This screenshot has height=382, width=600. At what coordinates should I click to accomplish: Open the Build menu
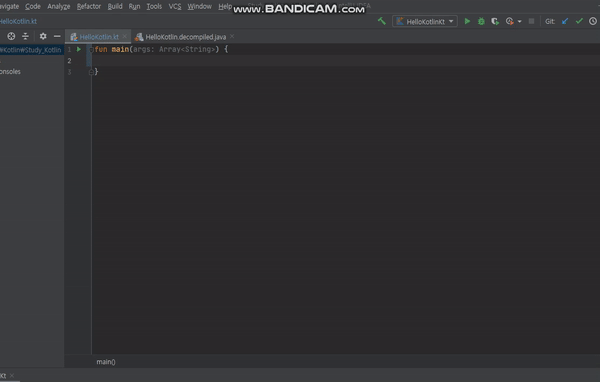click(115, 7)
